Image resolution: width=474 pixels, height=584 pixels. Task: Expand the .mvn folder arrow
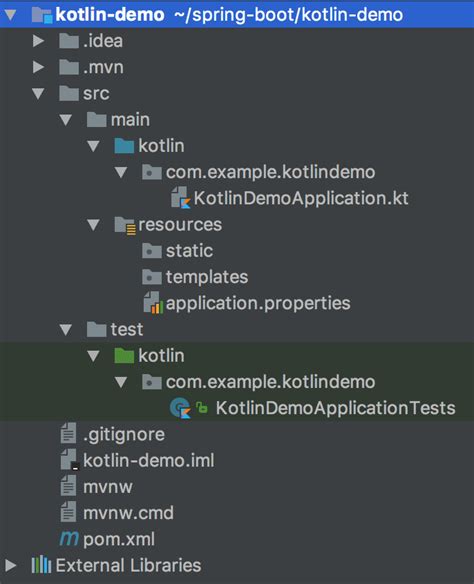[38, 67]
